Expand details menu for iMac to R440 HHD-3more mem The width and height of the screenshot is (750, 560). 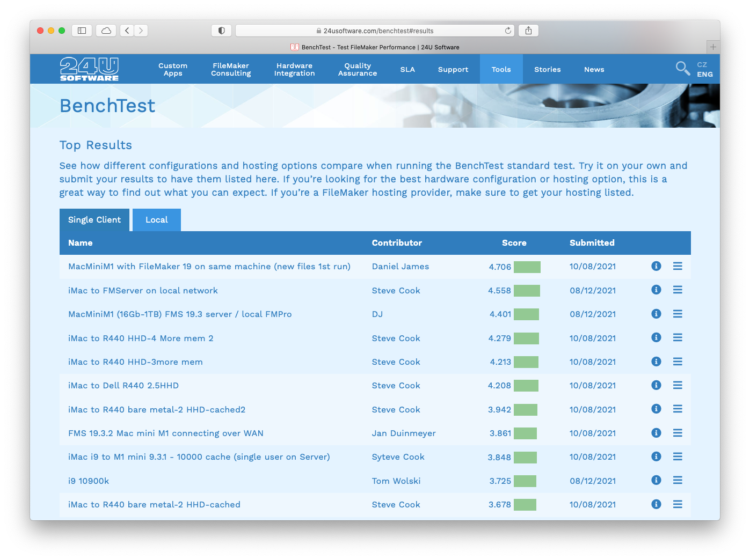click(x=678, y=362)
